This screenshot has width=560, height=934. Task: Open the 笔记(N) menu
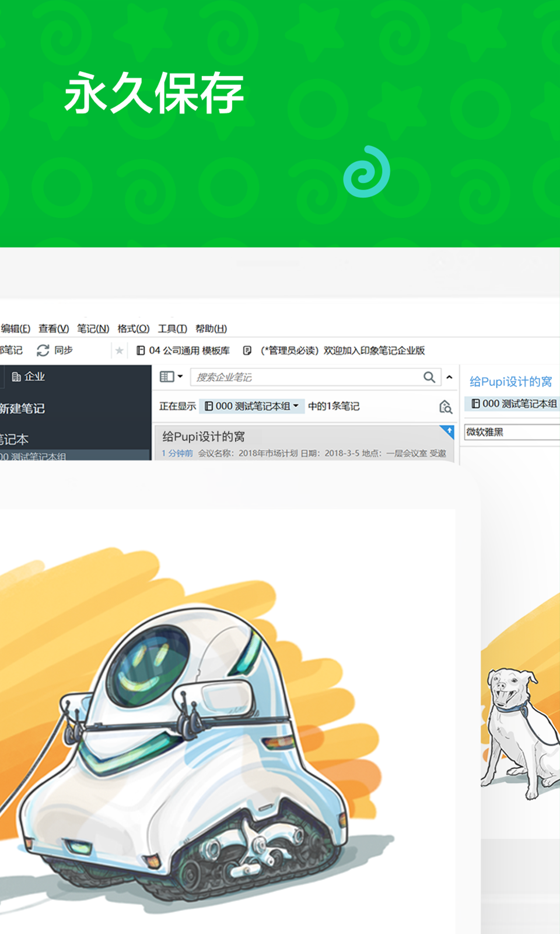pyautogui.click(x=93, y=329)
